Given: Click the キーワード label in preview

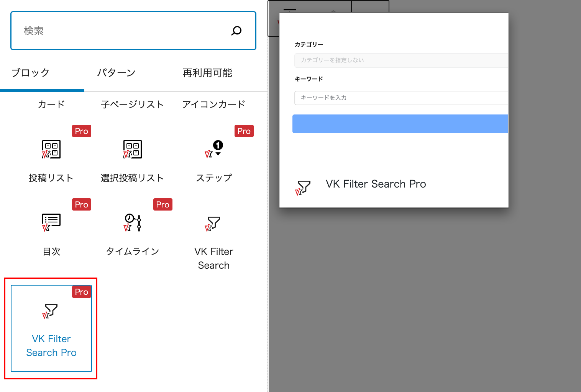Looking at the screenshot, I should (x=309, y=79).
